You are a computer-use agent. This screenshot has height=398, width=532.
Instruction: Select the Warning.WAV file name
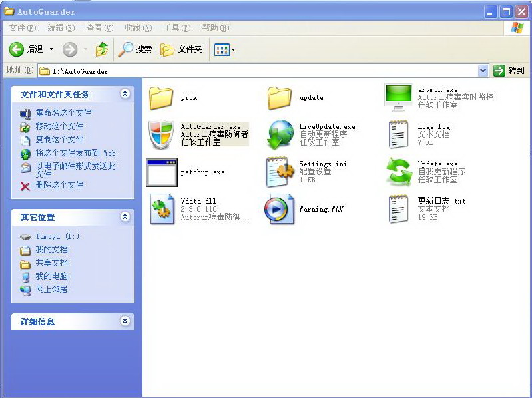coord(322,209)
